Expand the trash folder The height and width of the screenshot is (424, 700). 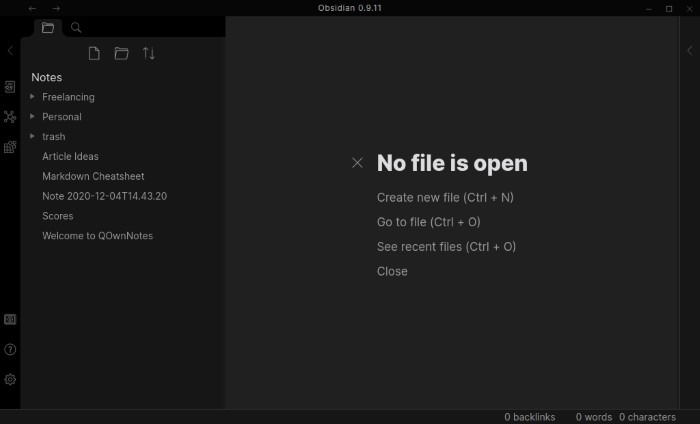click(x=33, y=136)
